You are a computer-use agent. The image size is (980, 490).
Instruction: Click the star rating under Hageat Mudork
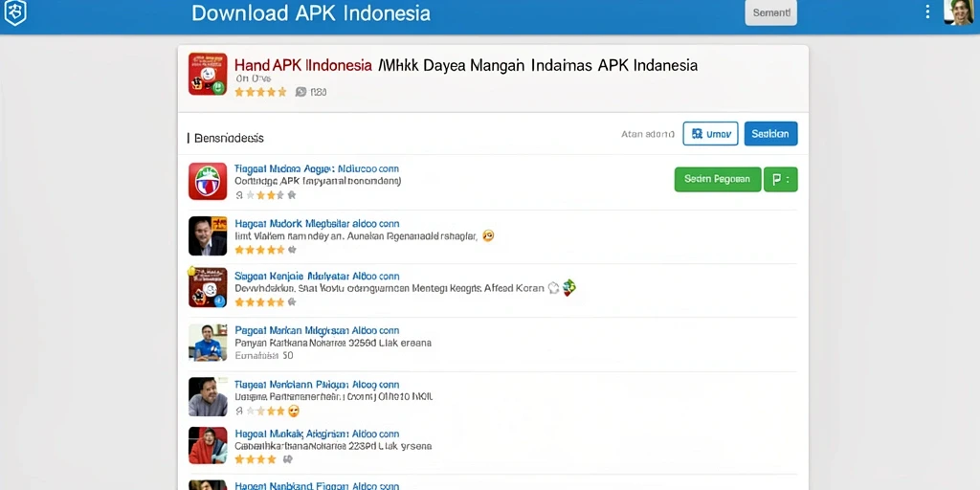click(259, 250)
